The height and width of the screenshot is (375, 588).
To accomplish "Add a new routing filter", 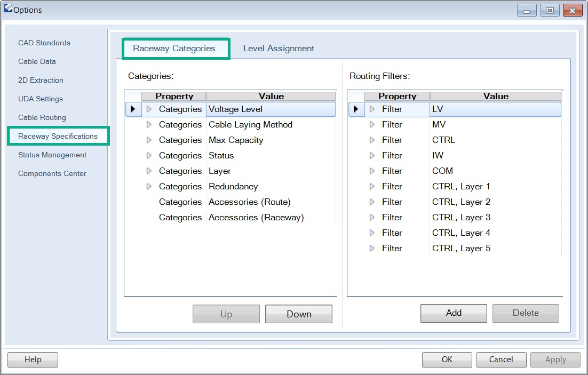I will tap(454, 313).
